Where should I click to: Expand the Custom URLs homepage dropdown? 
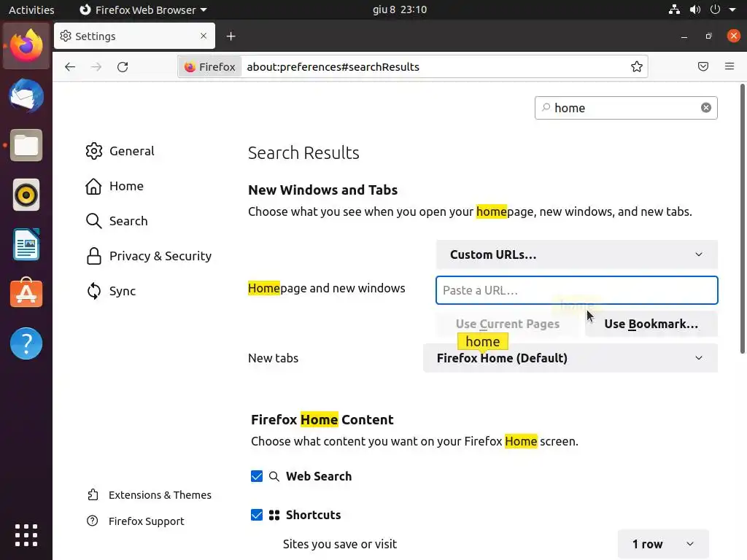tap(576, 254)
